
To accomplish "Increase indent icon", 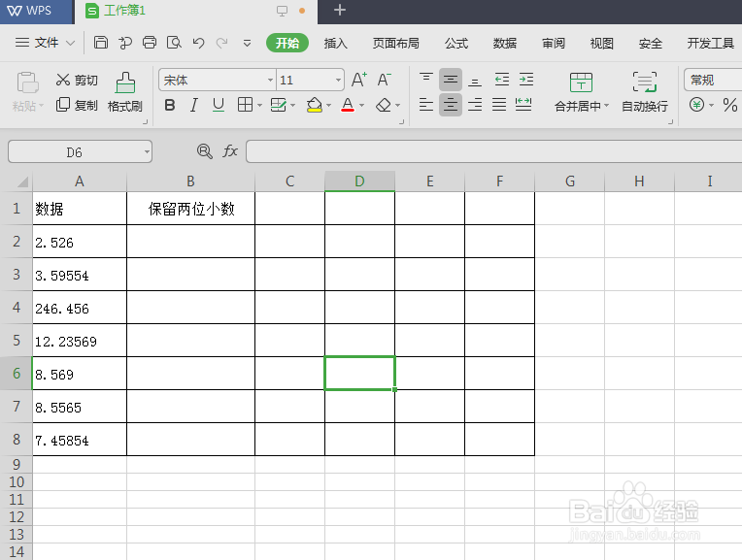I will point(526,79).
